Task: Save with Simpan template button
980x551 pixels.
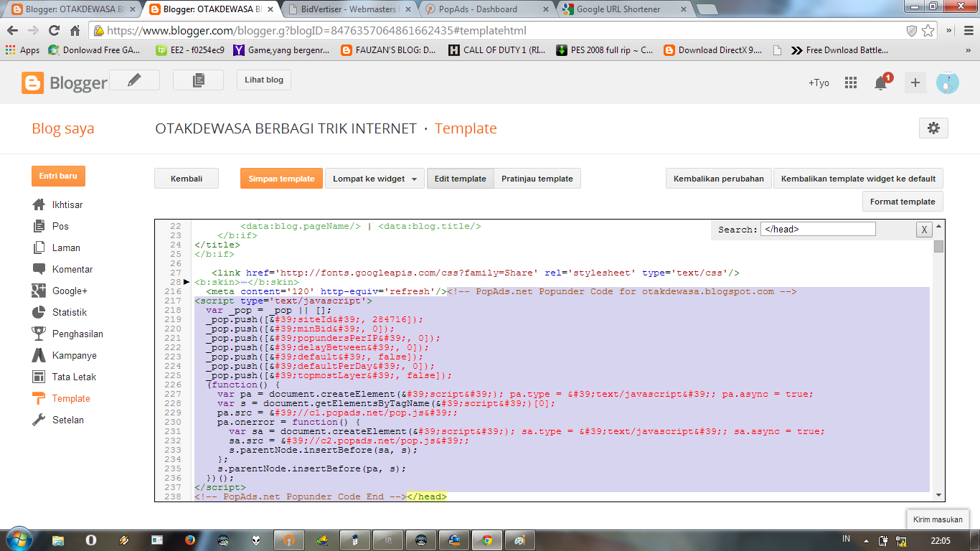Action: tap(281, 179)
